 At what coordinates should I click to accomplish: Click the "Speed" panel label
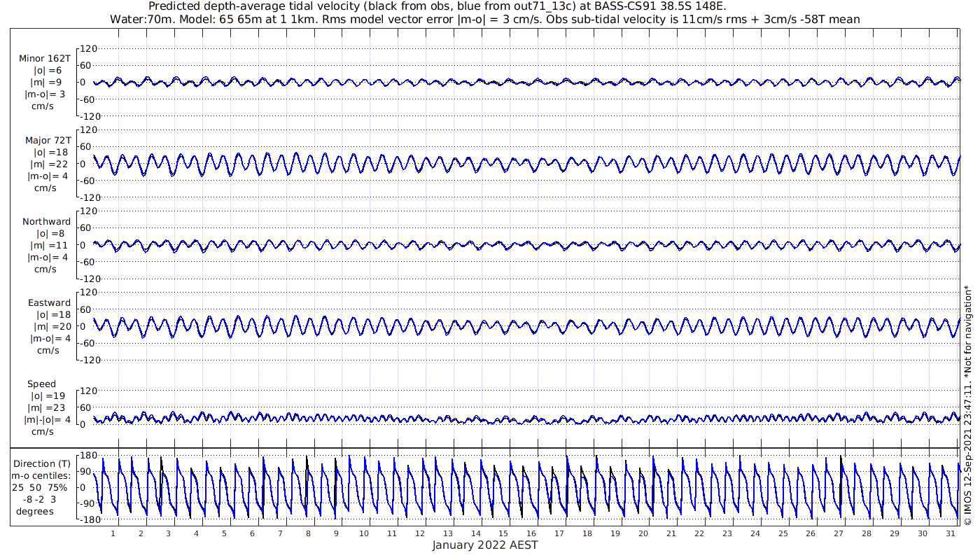(42, 384)
